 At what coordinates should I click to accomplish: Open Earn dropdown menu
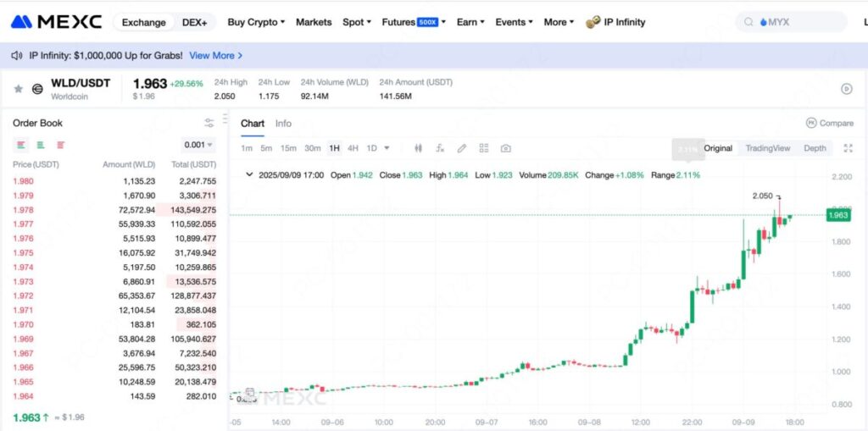click(x=470, y=22)
